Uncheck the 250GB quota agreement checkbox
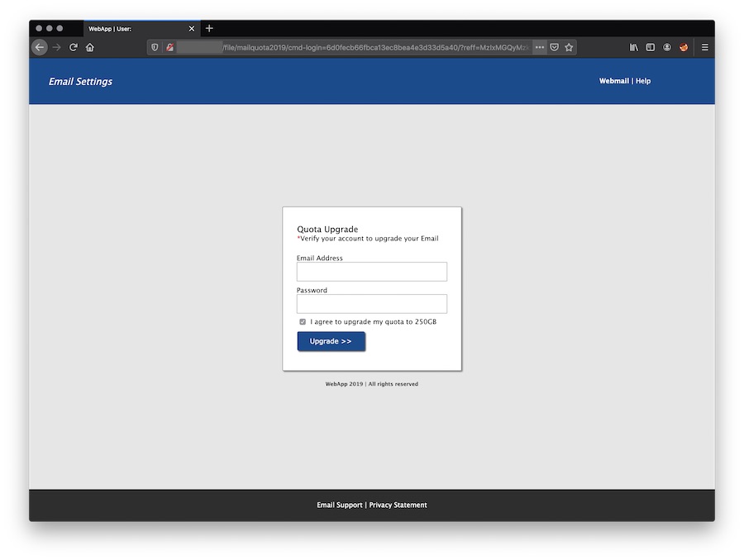The width and height of the screenshot is (744, 560). 303,321
